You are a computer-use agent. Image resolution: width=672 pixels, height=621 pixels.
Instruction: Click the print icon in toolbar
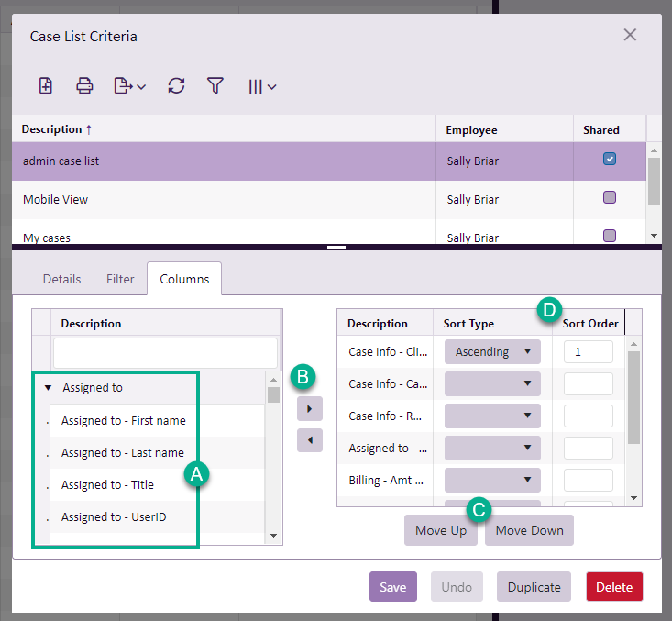click(84, 85)
